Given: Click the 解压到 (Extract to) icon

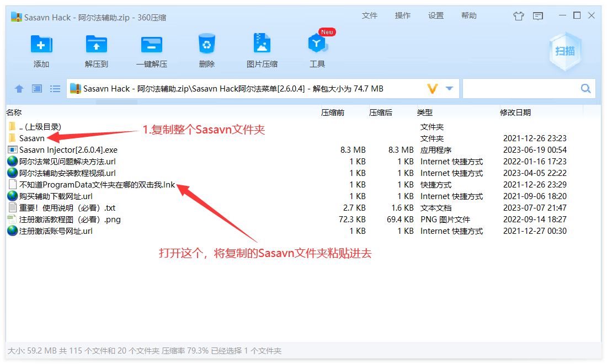Looking at the screenshot, I should pyautogui.click(x=97, y=45).
